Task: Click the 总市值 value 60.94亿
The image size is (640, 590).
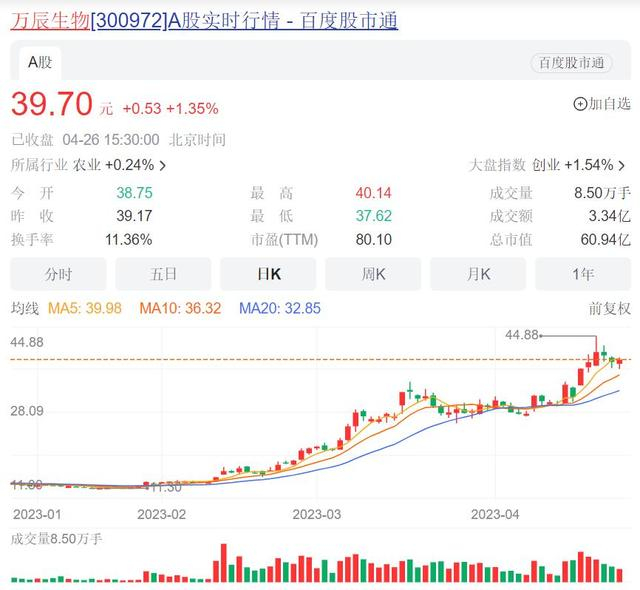Action: [x=606, y=240]
